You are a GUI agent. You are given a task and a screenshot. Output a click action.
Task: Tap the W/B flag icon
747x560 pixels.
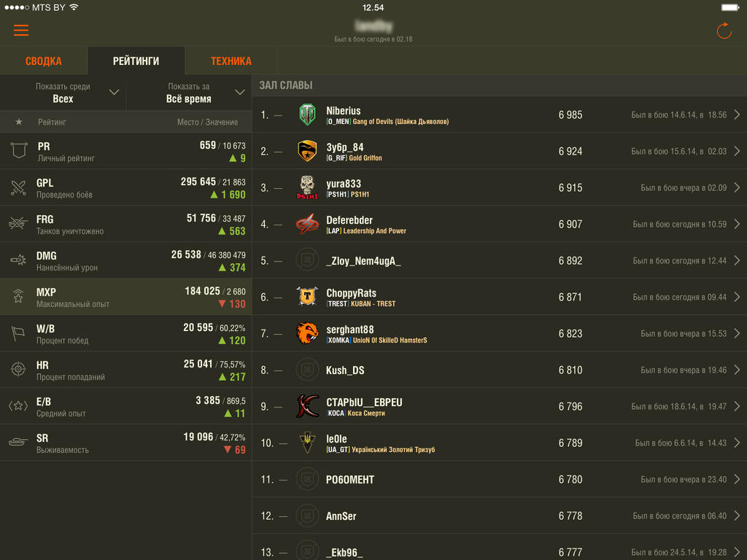click(18, 332)
